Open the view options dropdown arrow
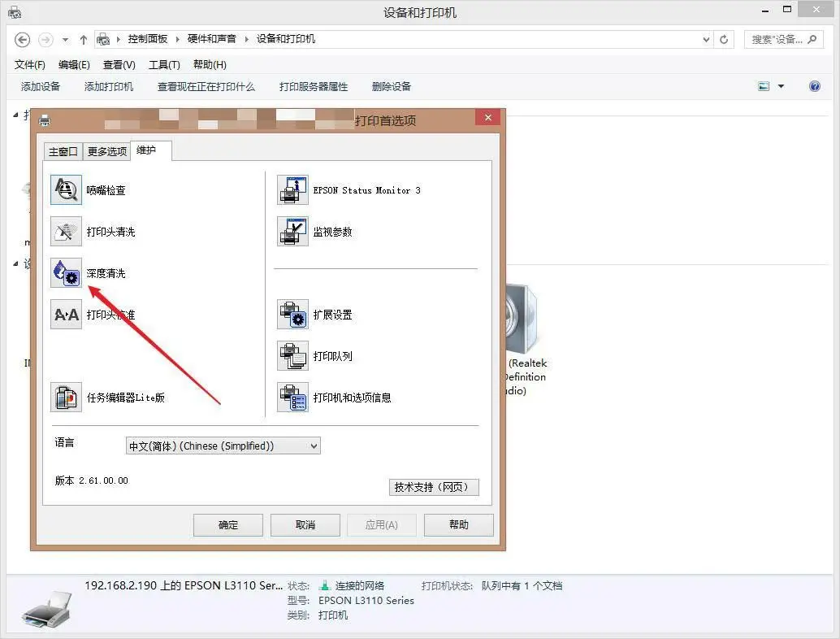 pos(781,86)
